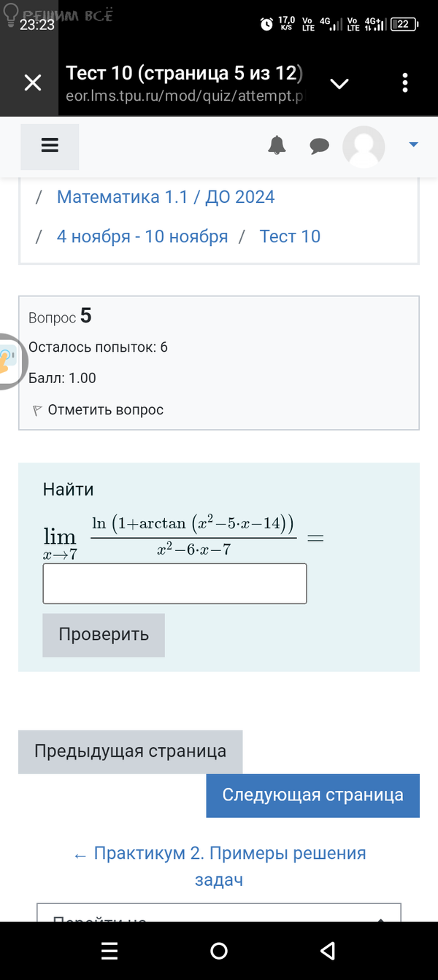Expand the user menu arrow

point(413,145)
